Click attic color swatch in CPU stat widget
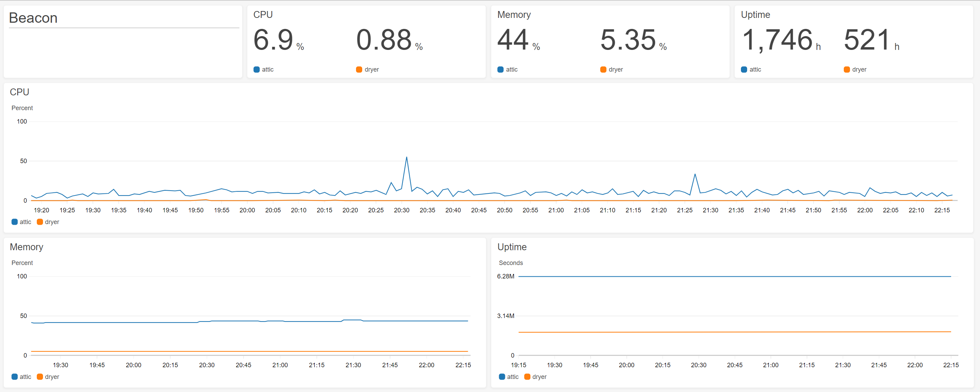The height and width of the screenshot is (392, 980). point(256,69)
